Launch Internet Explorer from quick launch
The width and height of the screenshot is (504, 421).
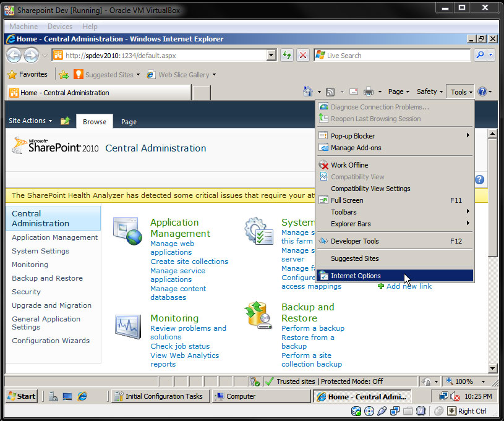pos(82,396)
